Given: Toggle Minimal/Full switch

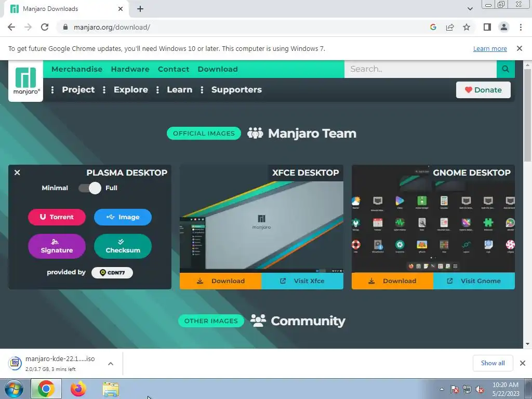Looking at the screenshot, I should [x=89, y=188].
